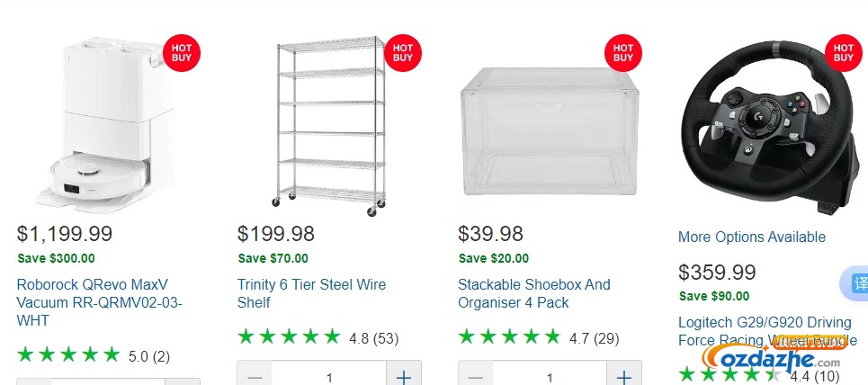Click the Trinity shelf quantity input field
This screenshot has height=385, width=868.
pyautogui.click(x=329, y=377)
